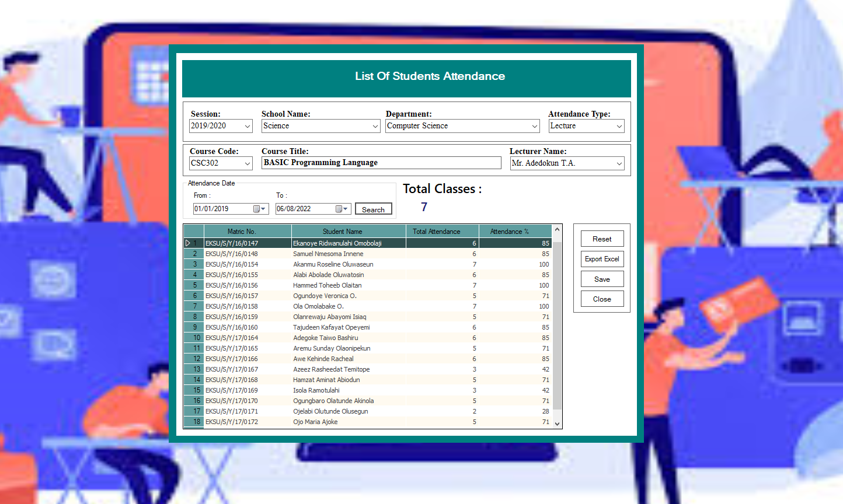Click the Search button
Image resolution: width=843 pixels, height=504 pixels.
(373, 208)
